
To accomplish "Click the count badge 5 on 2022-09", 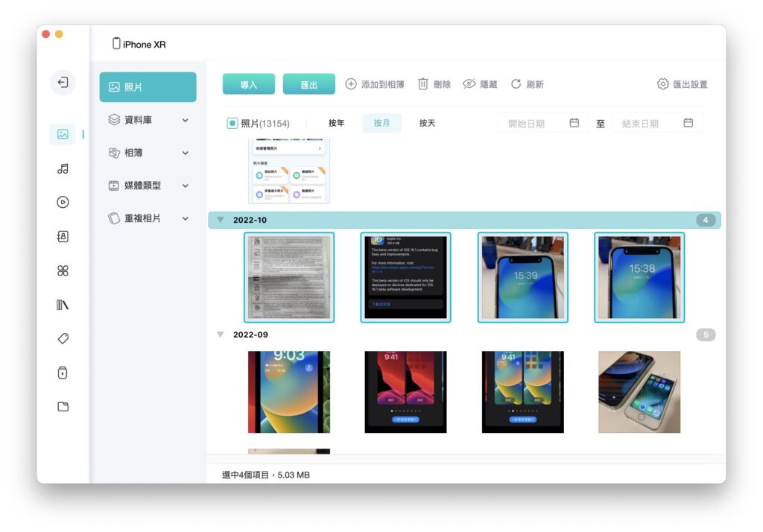I will (706, 335).
